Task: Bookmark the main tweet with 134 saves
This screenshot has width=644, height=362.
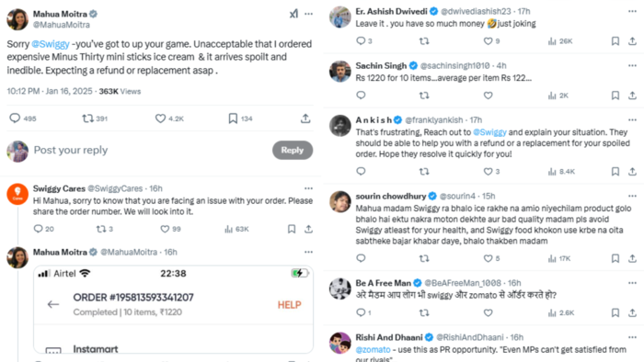Action: point(233,119)
